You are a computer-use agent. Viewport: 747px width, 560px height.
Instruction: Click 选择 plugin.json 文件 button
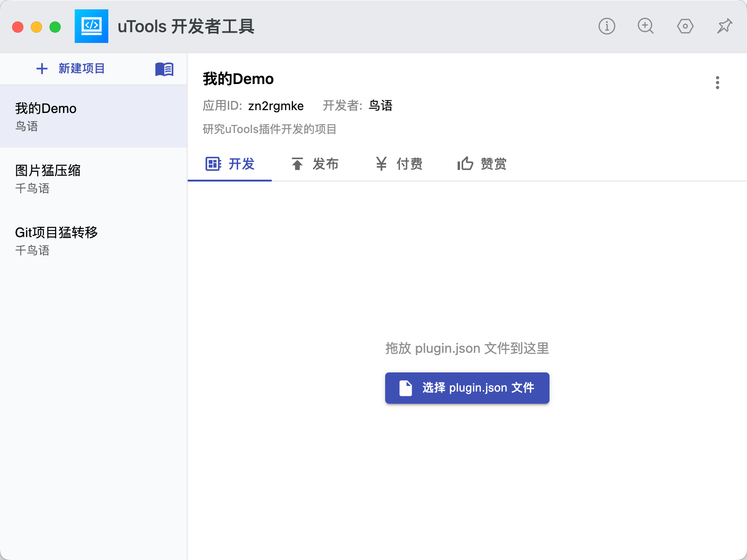pos(467,388)
